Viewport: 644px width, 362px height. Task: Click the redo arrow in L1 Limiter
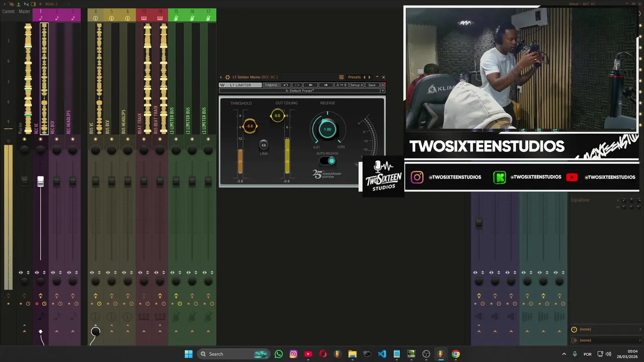pyautogui.click(x=297, y=85)
